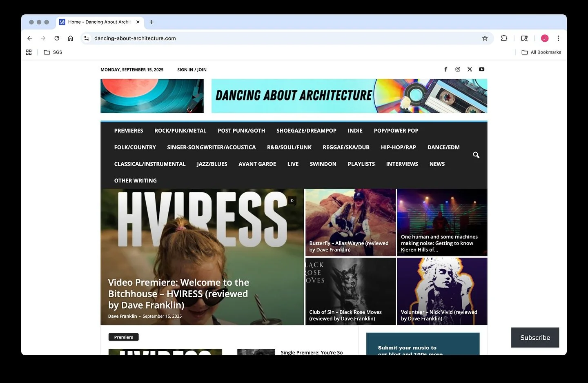This screenshot has width=588, height=383.
Task: Open the HVIRESS video premiere headline link
Action: [178, 293]
